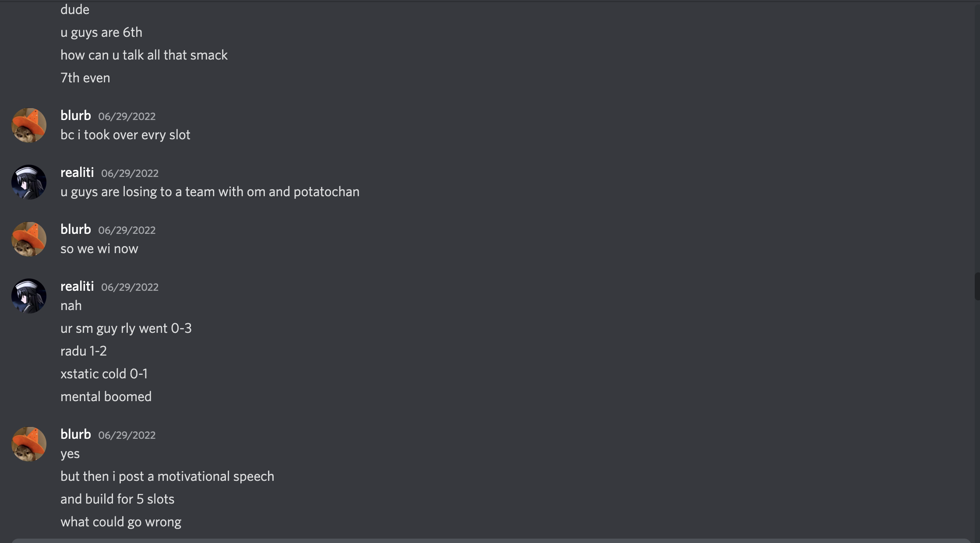The width and height of the screenshot is (980, 543).
Task: Select the message 'radu 1-2'
Action: 84,351
